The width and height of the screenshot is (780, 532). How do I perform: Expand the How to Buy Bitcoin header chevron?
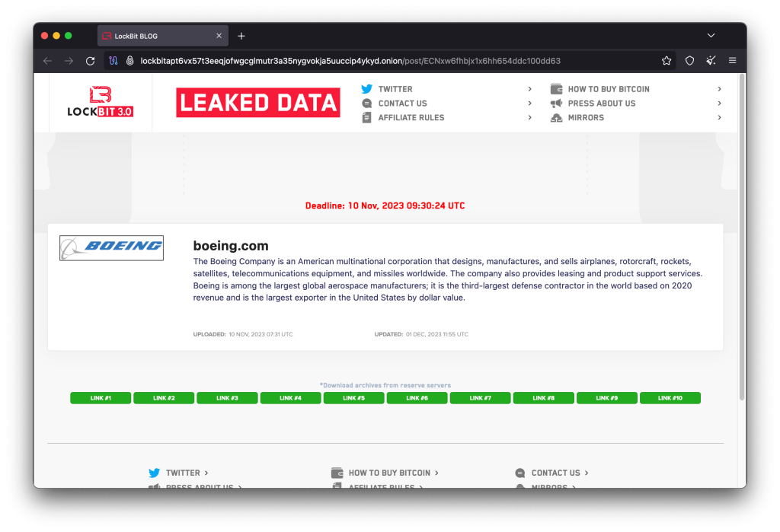pyautogui.click(x=719, y=89)
